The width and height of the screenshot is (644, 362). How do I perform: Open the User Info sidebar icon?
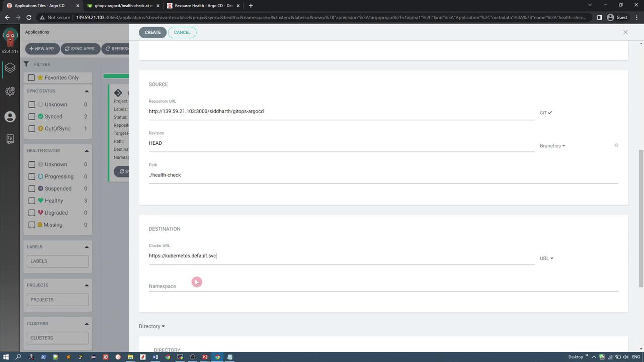(10, 117)
